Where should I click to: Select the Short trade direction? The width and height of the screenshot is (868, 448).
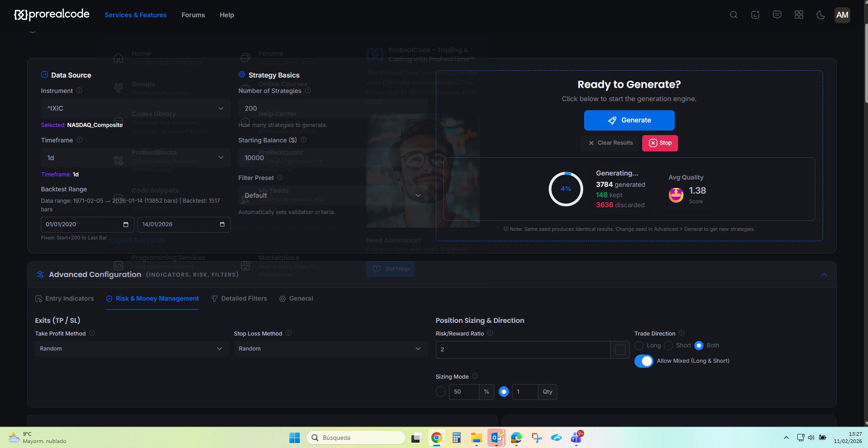point(668,346)
